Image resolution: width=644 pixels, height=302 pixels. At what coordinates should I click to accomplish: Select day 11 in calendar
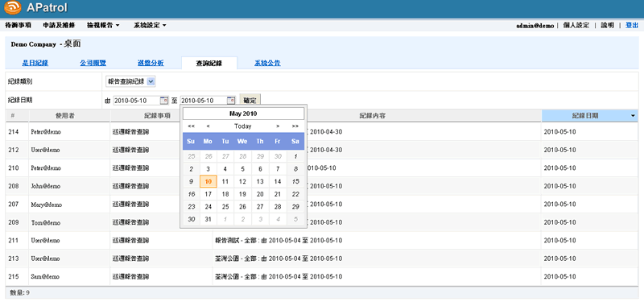[225, 181]
